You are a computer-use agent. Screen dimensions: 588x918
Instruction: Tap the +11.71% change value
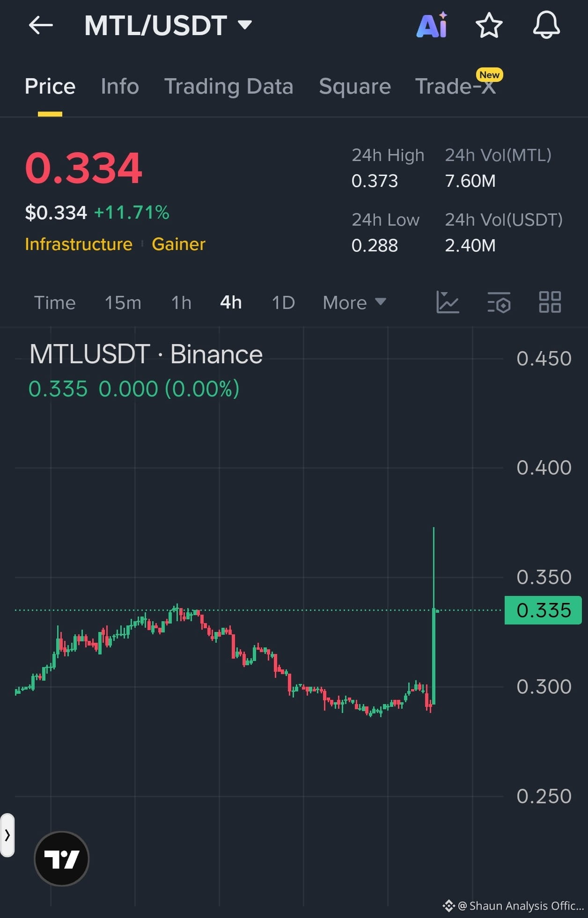132,213
